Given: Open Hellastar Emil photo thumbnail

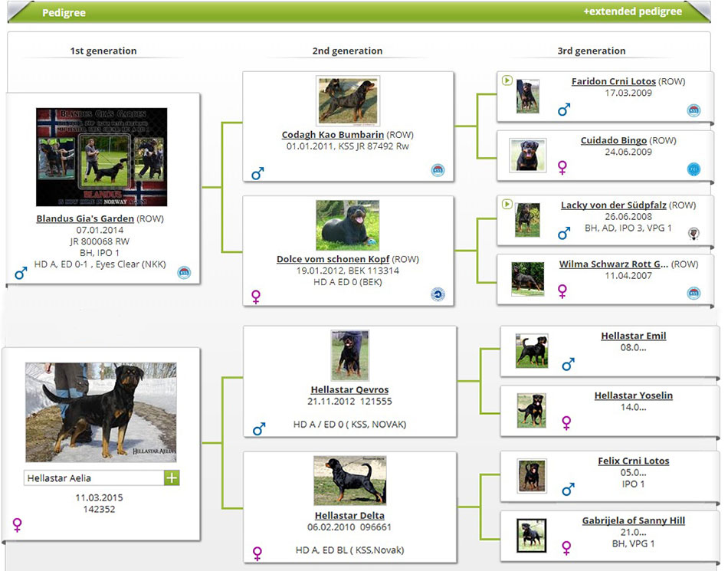Looking at the screenshot, I should click(531, 351).
